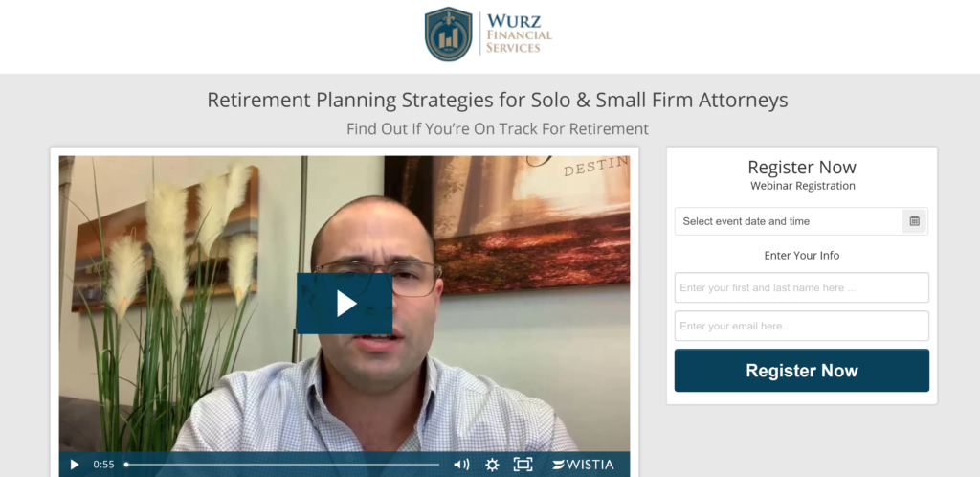Click the Webinar Registration subtitle

click(803, 186)
